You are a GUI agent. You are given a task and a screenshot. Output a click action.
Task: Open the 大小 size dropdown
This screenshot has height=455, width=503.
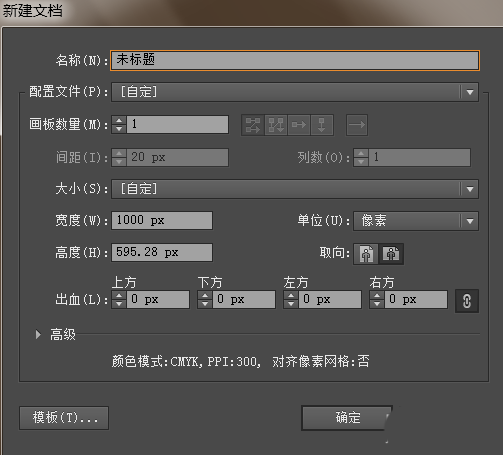tap(295, 189)
